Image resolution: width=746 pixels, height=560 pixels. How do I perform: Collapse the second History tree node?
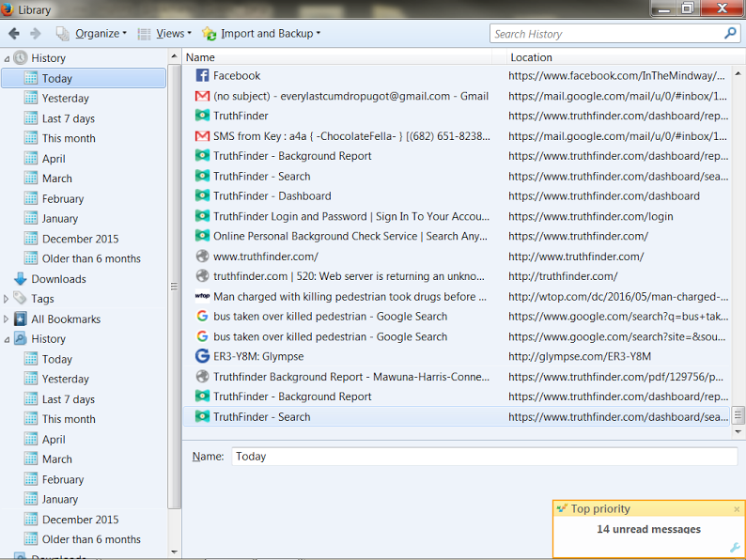pos(7,340)
